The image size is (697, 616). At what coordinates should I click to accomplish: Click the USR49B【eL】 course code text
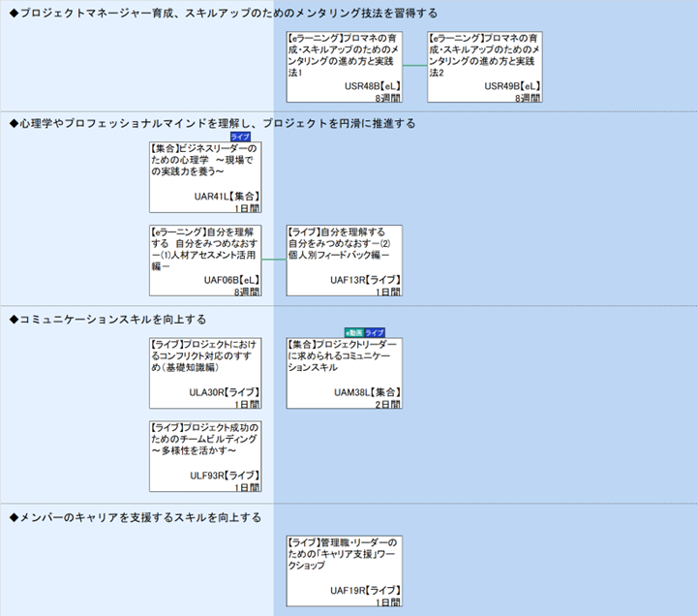point(512,86)
